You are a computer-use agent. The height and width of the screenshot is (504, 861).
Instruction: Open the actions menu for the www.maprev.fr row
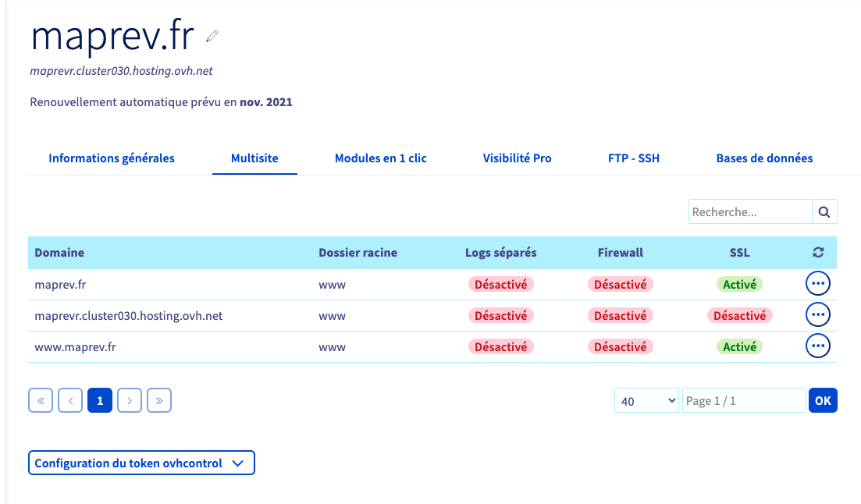(817, 346)
